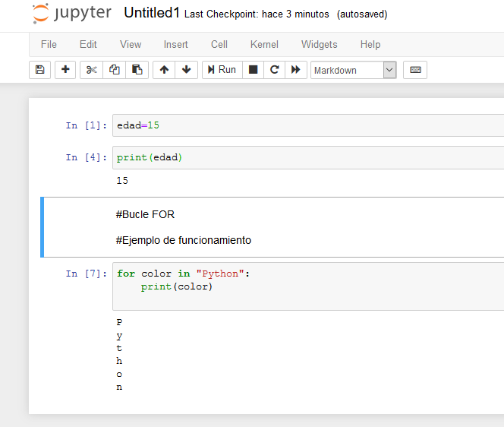Move the selected cell up
Image resolution: width=504 pixels, height=427 pixels.
pyautogui.click(x=164, y=70)
